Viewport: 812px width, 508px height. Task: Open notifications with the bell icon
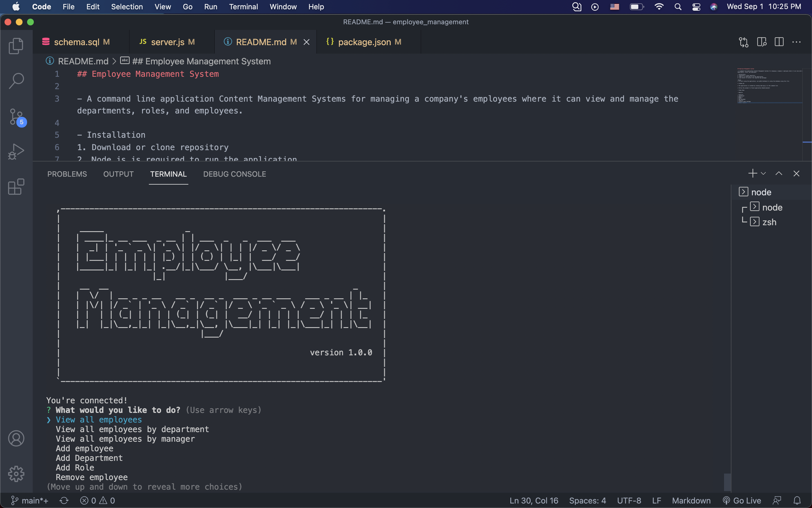point(797,501)
